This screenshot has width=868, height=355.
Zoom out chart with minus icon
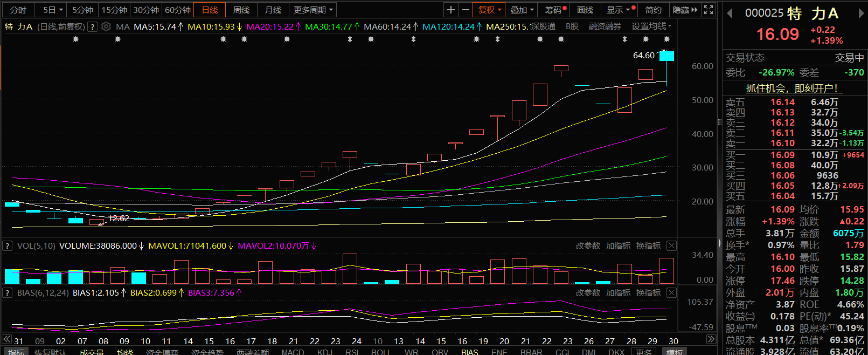click(466, 10)
